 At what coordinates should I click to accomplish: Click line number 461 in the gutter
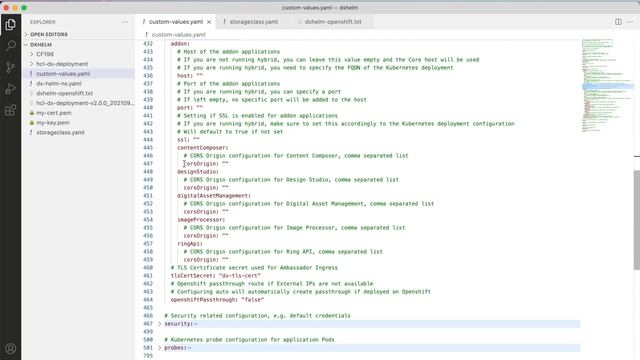point(148,276)
